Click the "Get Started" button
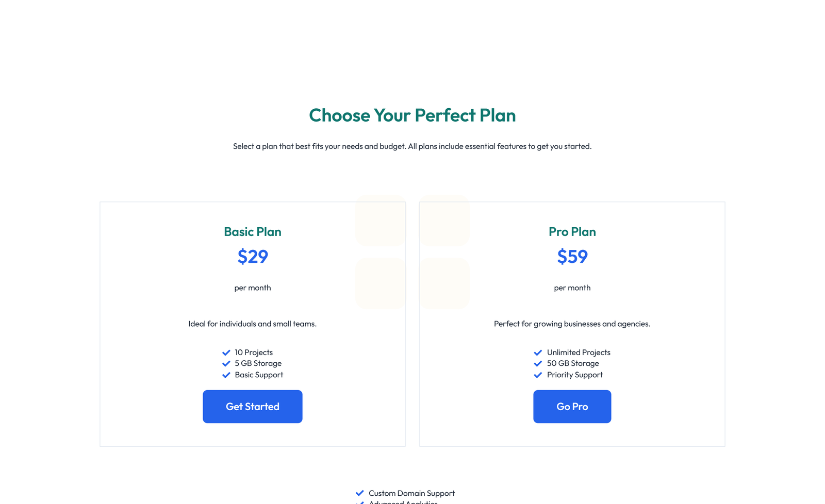Viewport: 825px width, 504px height. coord(252,406)
